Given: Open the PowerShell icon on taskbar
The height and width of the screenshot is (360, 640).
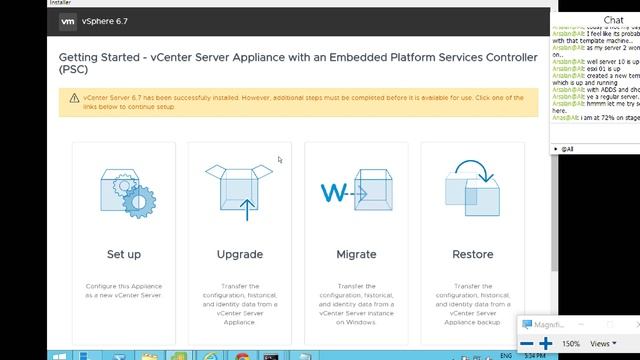Looking at the screenshot, I should [x=119, y=356].
